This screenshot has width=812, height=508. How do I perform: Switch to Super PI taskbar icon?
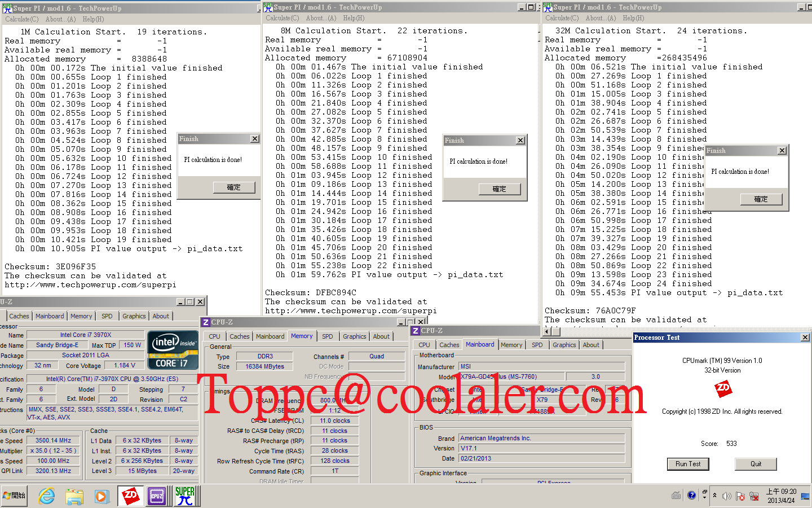click(184, 496)
